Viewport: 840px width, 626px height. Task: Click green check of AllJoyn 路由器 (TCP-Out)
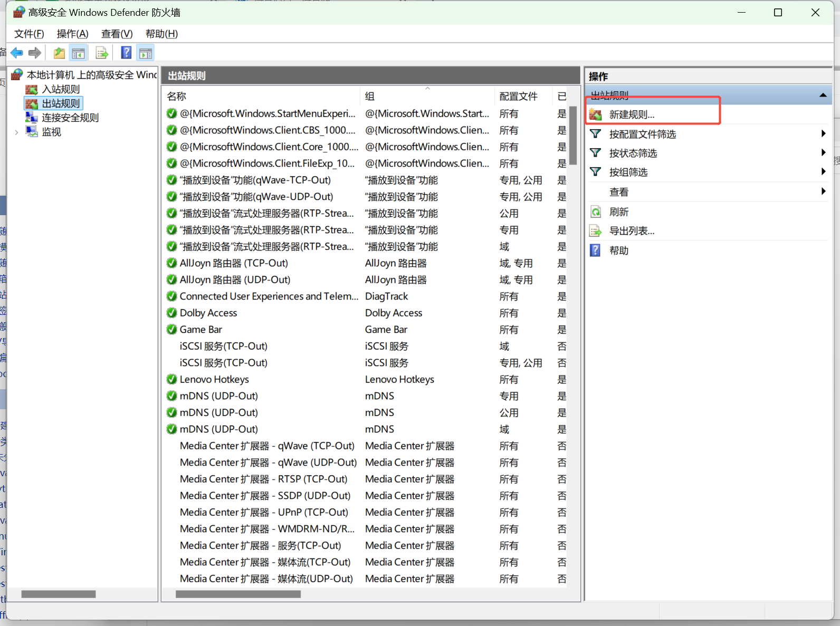pyautogui.click(x=171, y=263)
